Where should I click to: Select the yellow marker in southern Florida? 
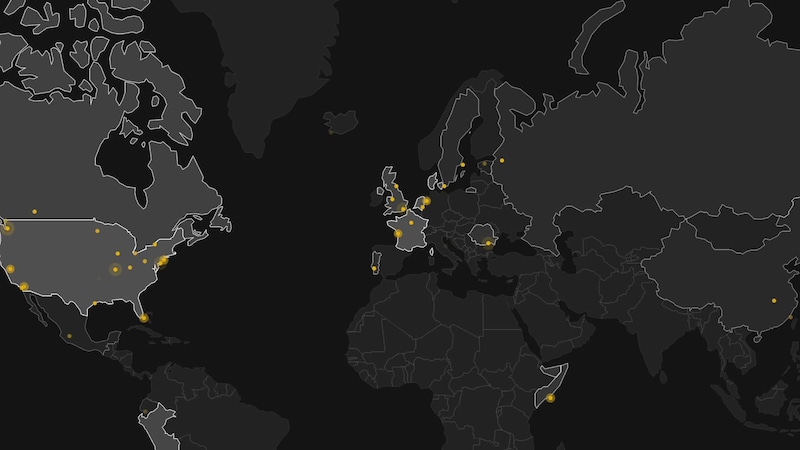(143, 317)
